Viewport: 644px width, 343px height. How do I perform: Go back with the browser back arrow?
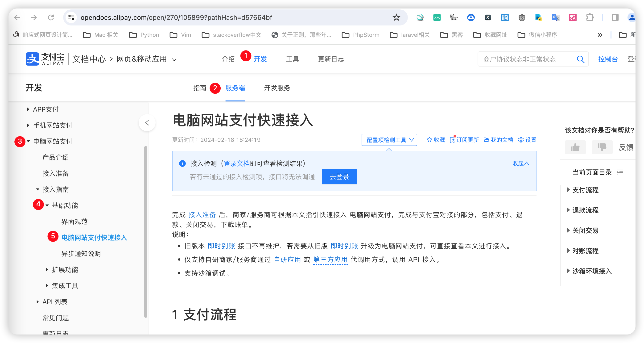(17, 17)
